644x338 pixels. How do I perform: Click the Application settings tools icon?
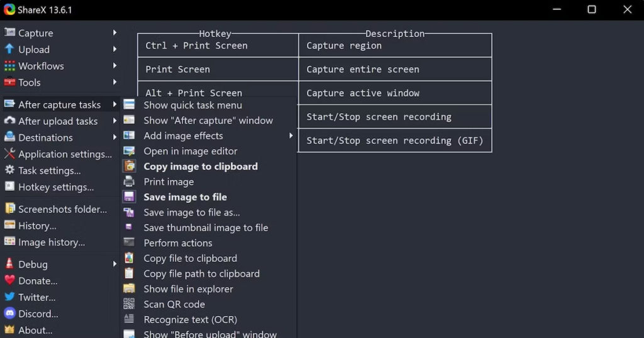pyautogui.click(x=9, y=154)
